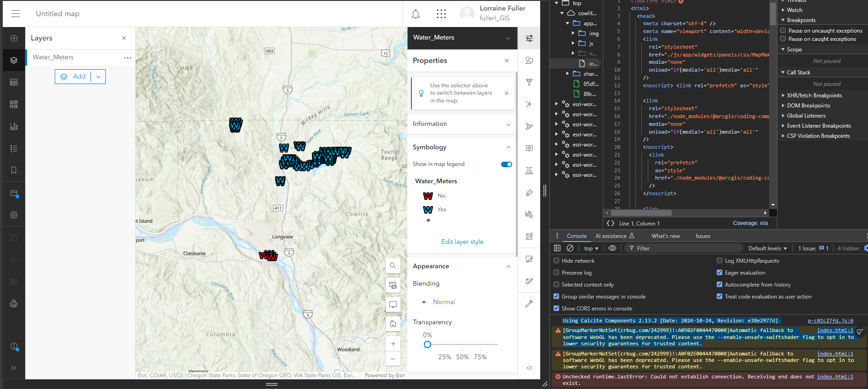Image resolution: width=868 pixels, height=389 pixels.
Task: Open the Default levels dropdown
Action: pyautogui.click(x=767, y=248)
